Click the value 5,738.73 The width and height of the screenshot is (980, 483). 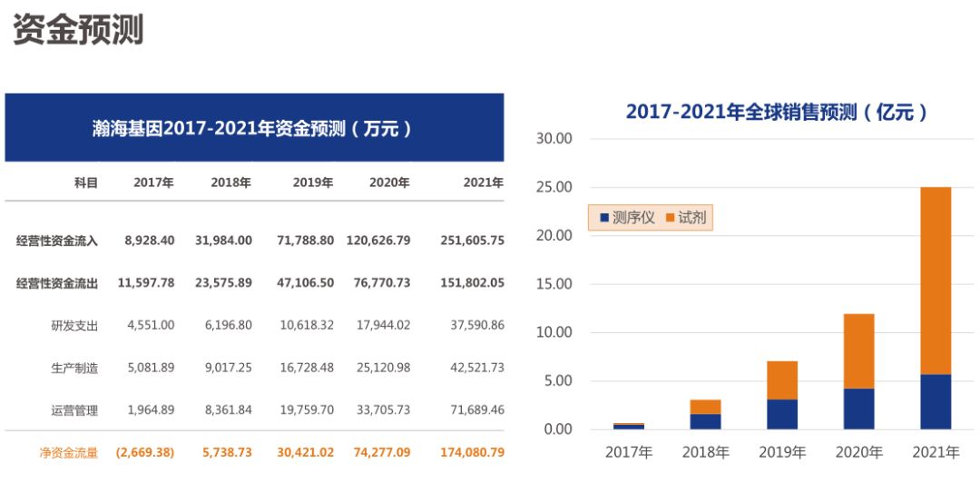[228, 452]
